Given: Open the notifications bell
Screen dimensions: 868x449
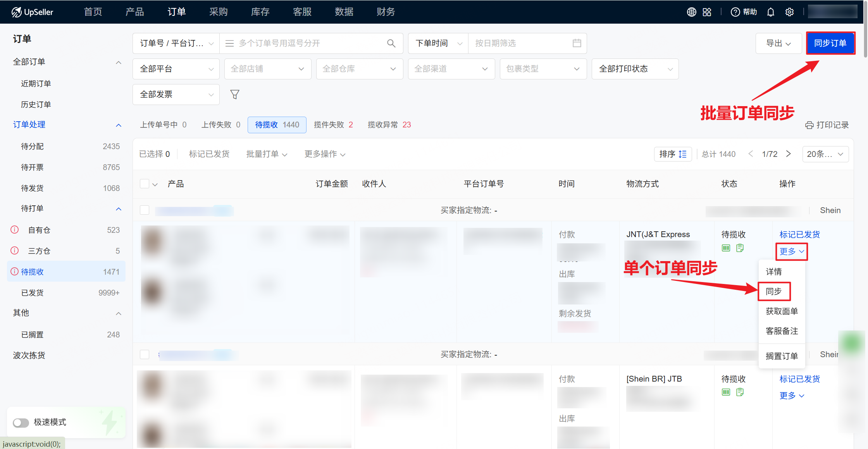Looking at the screenshot, I should point(771,12).
